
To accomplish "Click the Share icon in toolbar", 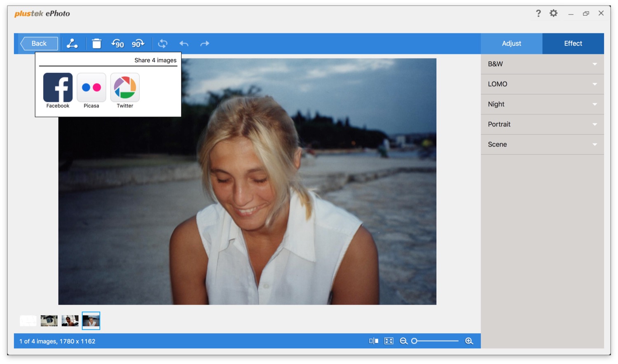I will [x=72, y=44].
